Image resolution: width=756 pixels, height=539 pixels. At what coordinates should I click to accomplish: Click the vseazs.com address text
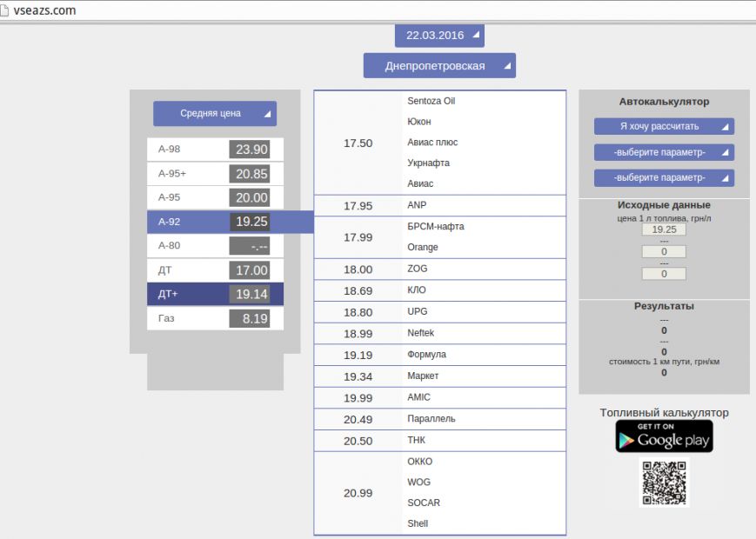pyautogui.click(x=44, y=10)
